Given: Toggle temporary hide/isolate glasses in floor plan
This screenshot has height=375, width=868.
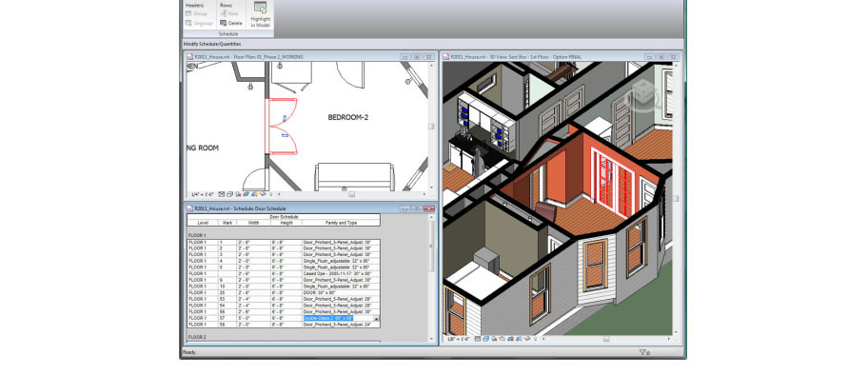Looking at the screenshot, I should click(263, 194).
